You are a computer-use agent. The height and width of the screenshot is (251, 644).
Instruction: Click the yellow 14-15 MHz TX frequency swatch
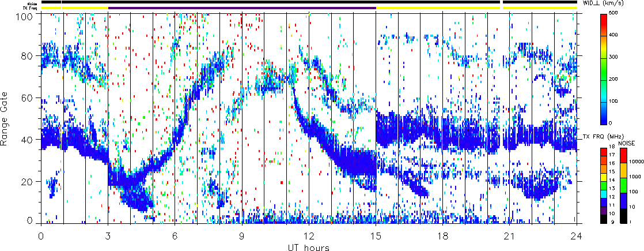coord(603,177)
